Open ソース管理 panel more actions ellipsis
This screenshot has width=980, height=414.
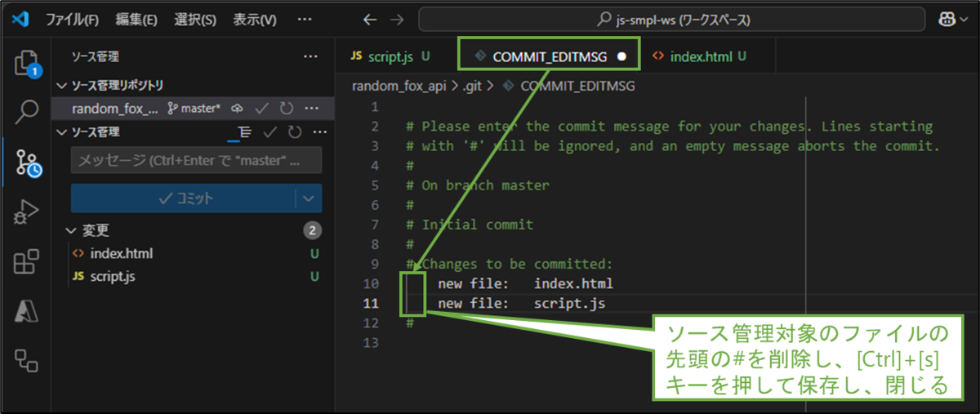[x=310, y=57]
